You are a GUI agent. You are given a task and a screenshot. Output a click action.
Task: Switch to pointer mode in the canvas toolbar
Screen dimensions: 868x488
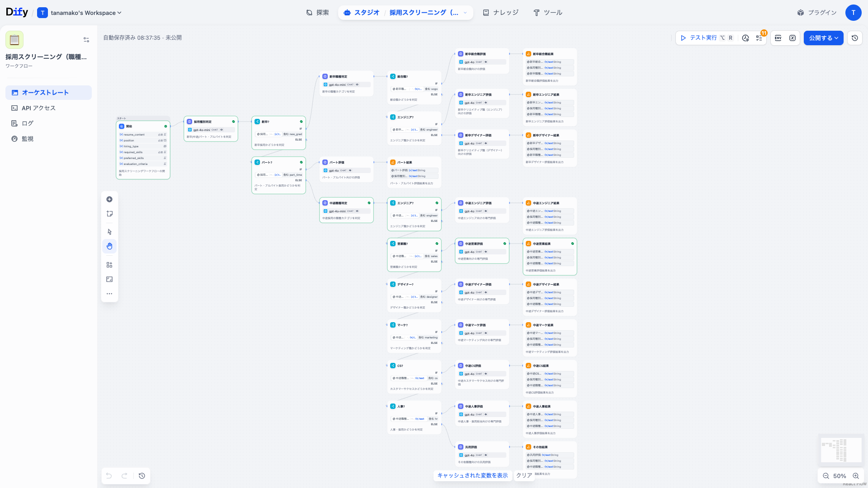(109, 231)
